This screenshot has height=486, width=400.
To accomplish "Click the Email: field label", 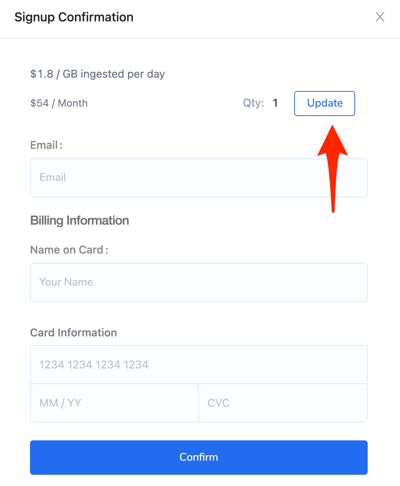I will pyautogui.click(x=46, y=145).
